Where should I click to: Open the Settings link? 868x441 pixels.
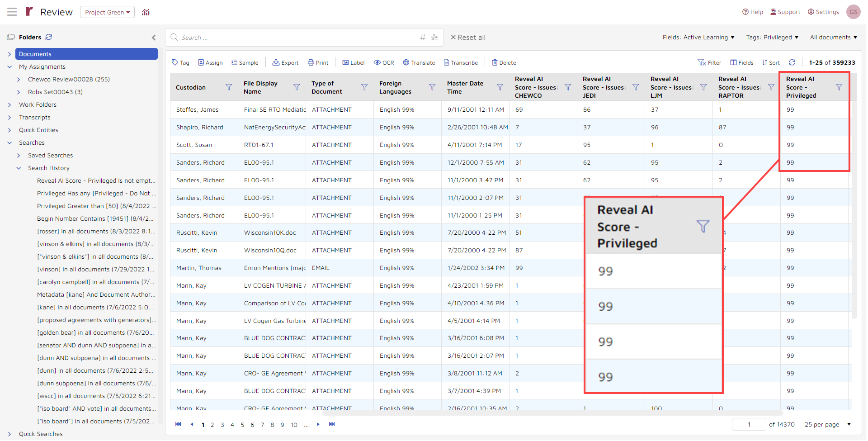pos(823,12)
